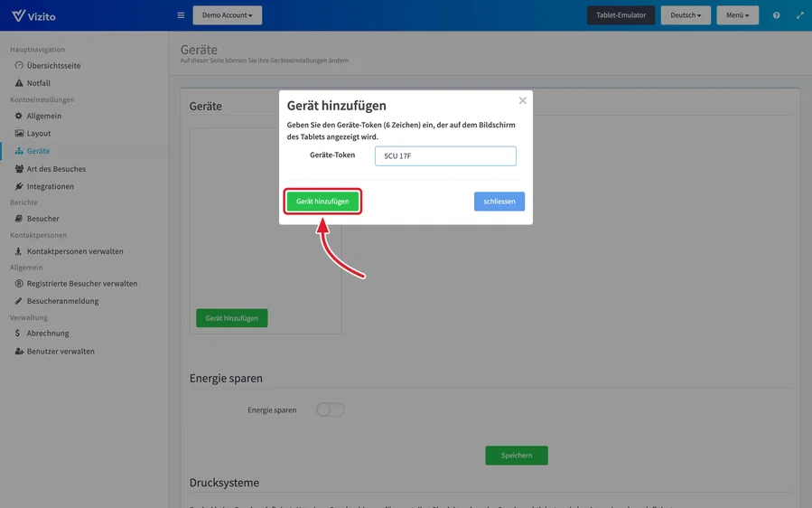Viewport: 812px width, 508px height.
Task: Expand the Menü dropdown
Action: coord(737,15)
